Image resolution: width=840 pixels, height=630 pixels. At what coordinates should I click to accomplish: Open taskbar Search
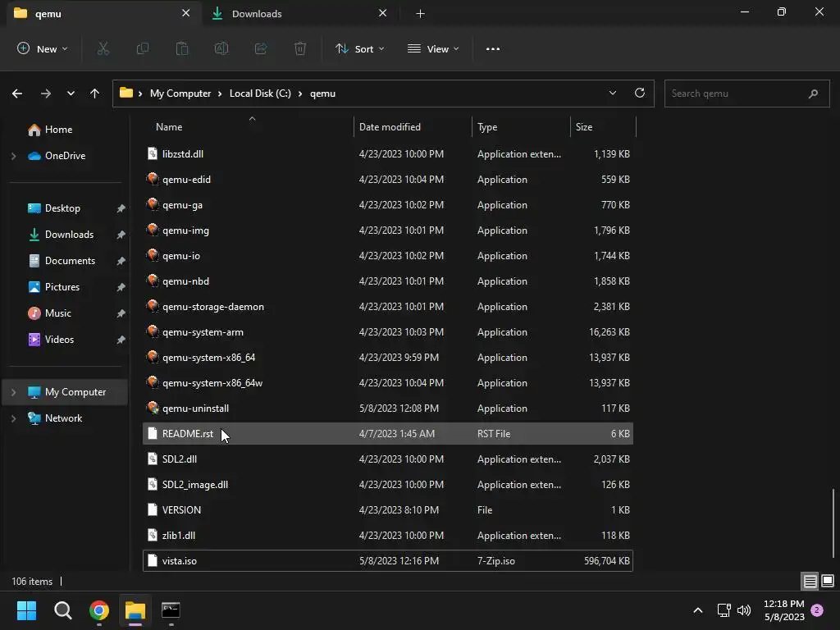pyautogui.click(x=62, y=610)
